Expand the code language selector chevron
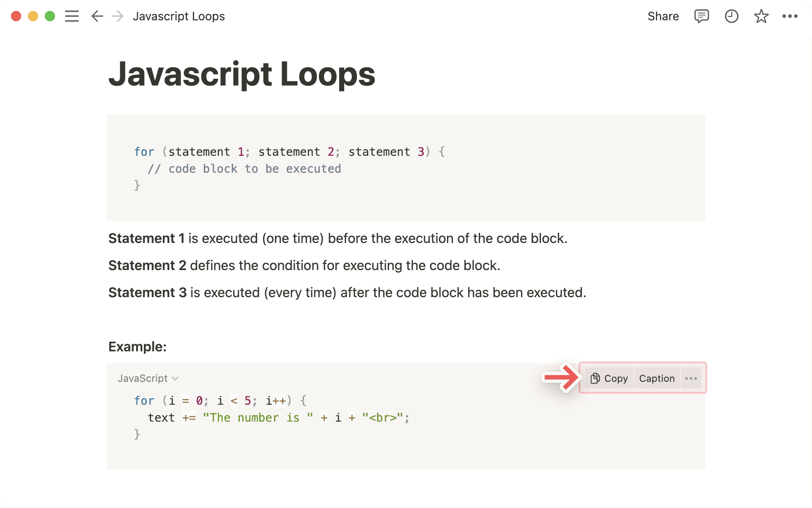This screenshot has height=508, width=812. click(x=176, y=378)
